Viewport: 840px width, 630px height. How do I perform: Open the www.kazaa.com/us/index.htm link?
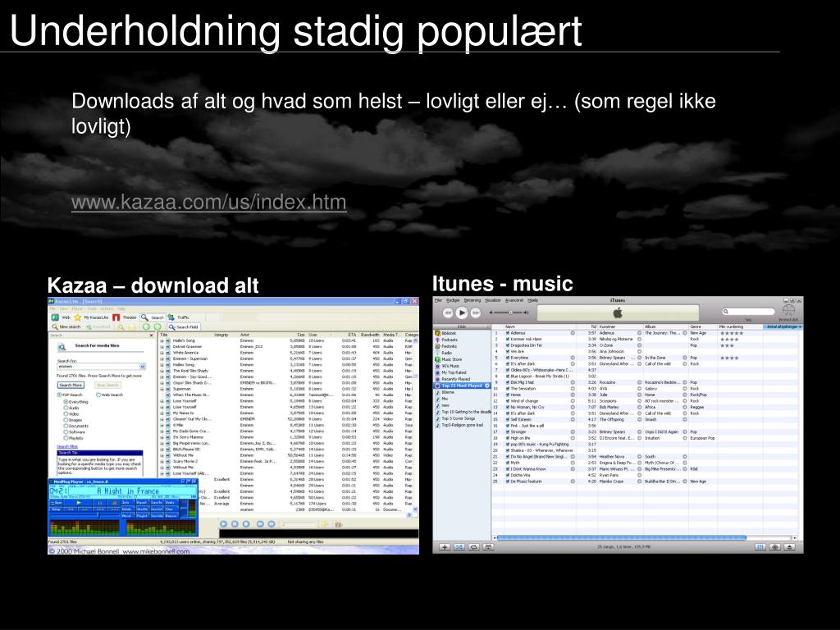pyautogui.click(x=208, y=202)
